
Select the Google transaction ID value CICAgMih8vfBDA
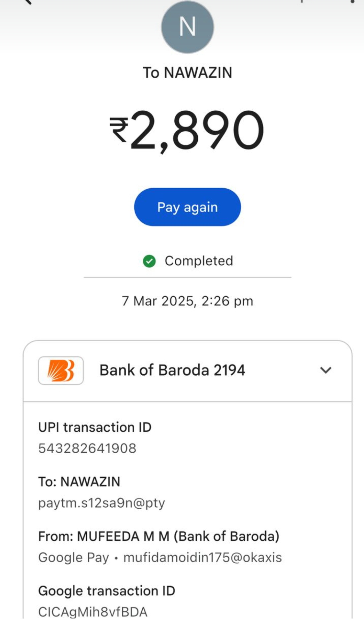[x=93, y=612]
